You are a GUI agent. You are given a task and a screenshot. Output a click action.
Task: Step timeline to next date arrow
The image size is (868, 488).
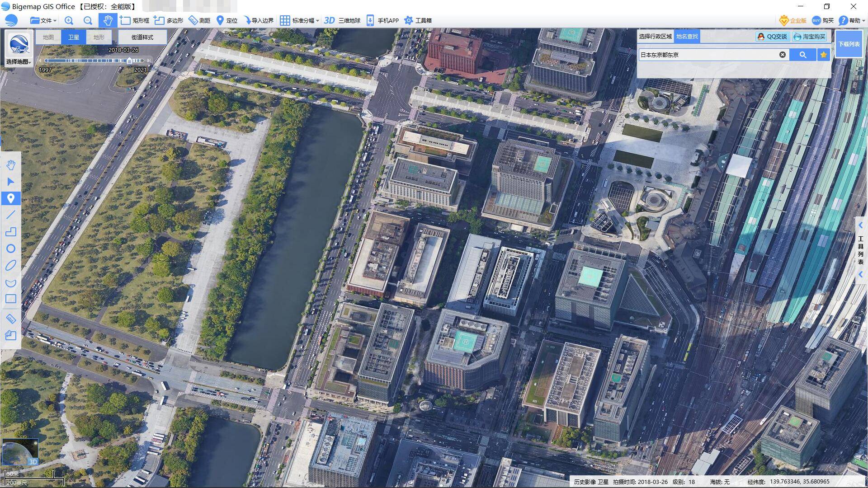149,61
